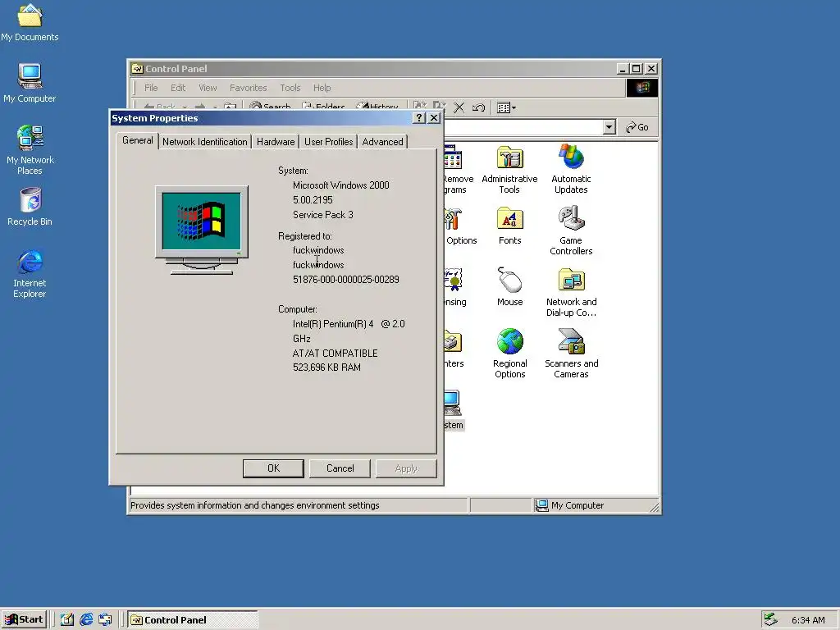Switch to the User Profiles tab

[328, 142]
